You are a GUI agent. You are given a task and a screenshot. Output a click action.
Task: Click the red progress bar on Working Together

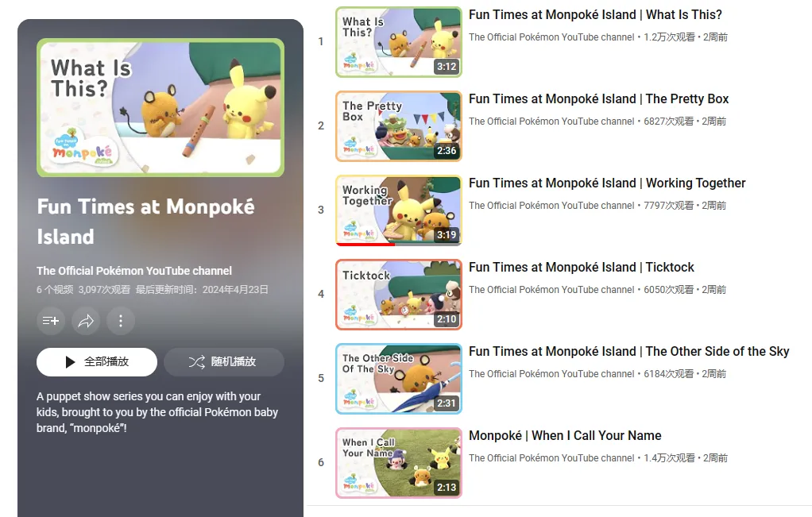pyautogui.click(x=365, y=244)
